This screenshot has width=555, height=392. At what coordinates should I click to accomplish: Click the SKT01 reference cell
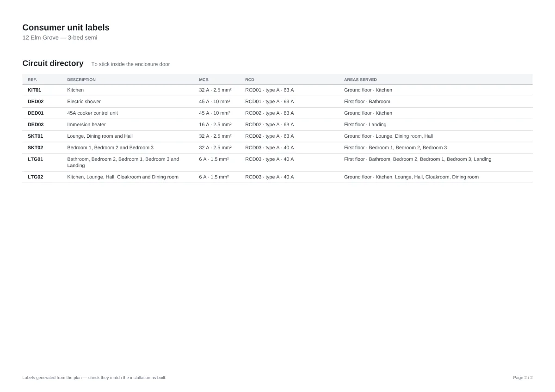[x=35, y=136]
